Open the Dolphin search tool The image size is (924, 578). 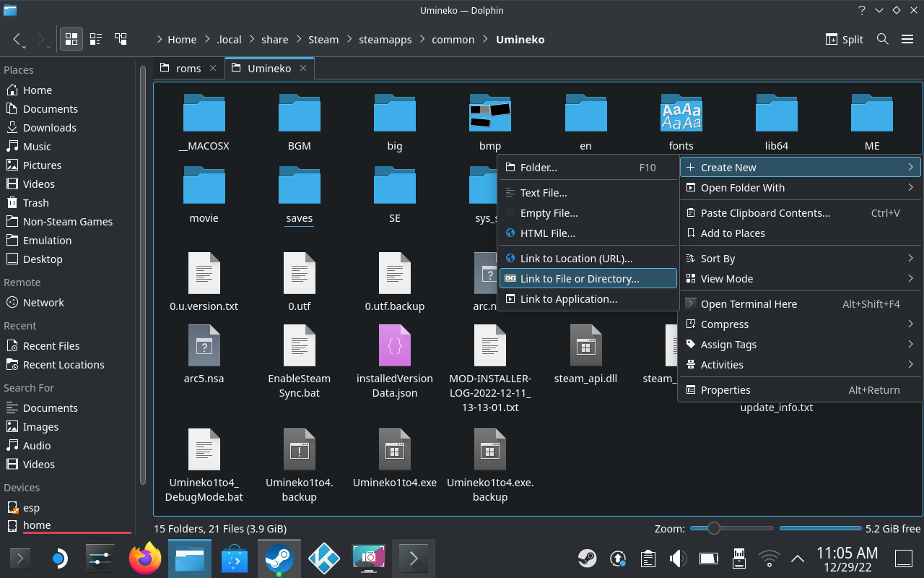coord(882,39)
